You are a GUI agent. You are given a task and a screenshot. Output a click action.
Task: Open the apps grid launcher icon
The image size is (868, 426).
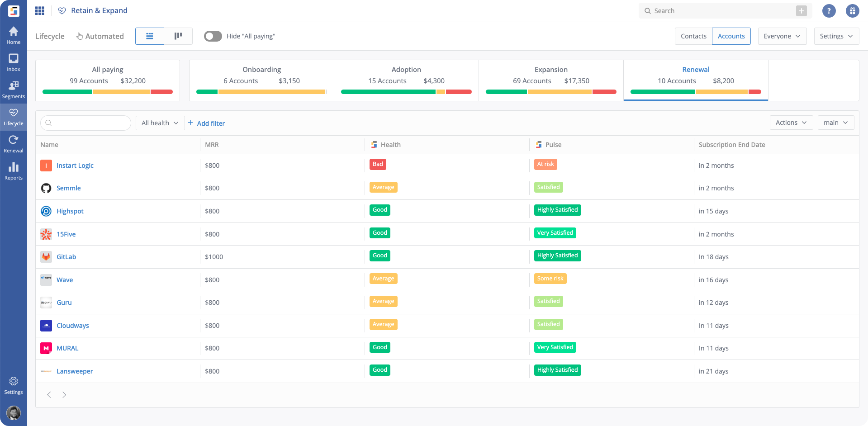point(40,11)
